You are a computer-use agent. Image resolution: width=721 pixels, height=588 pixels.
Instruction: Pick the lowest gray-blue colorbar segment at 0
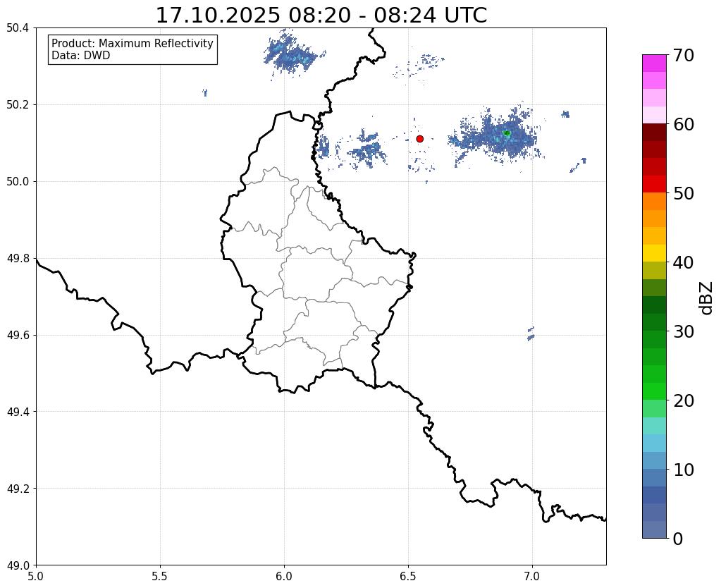point(654,529)
